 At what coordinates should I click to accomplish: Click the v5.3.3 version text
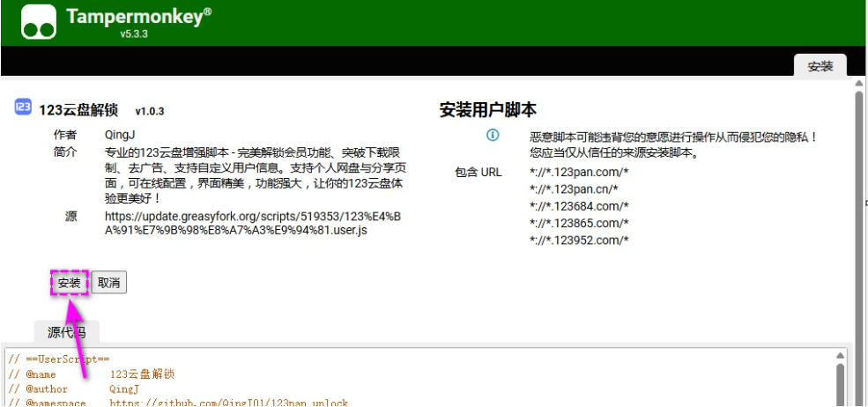134,33
